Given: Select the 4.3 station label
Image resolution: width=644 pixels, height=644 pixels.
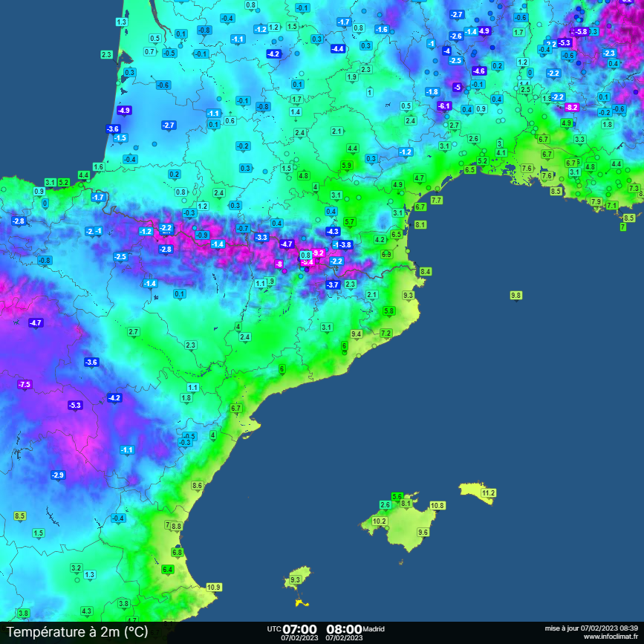Looking at the screenshot, I should pyautogui.click(x=86, y=611).
